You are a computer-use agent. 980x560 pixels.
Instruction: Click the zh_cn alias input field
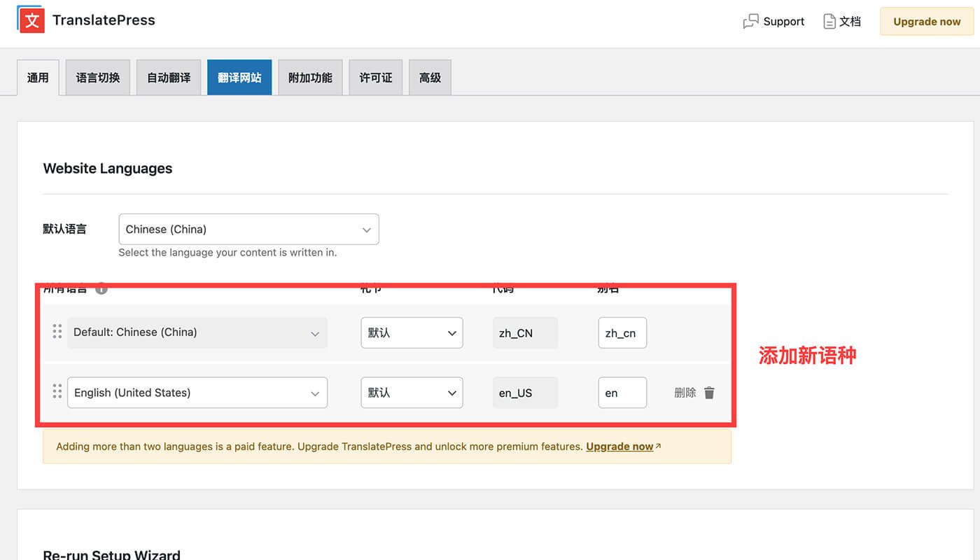[622, 332]
